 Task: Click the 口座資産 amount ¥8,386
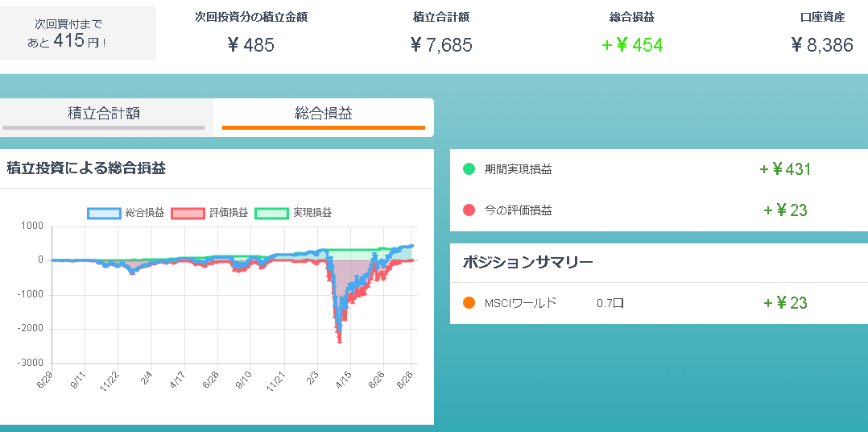click(x=822, y=45)
